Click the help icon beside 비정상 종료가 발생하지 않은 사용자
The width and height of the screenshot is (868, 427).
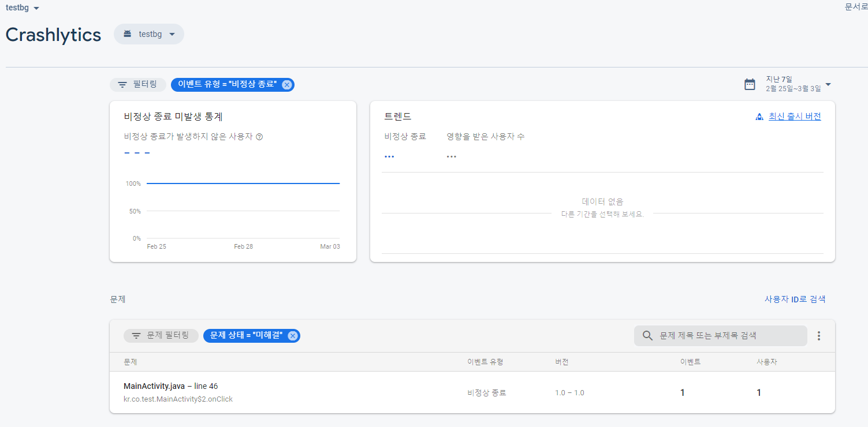259,137
